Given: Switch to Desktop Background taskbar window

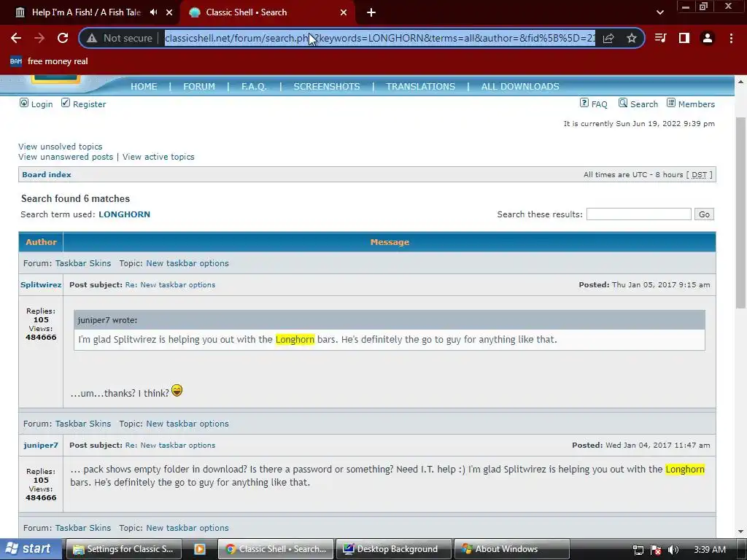Looking at the screenshot, I should coord(393,549).
